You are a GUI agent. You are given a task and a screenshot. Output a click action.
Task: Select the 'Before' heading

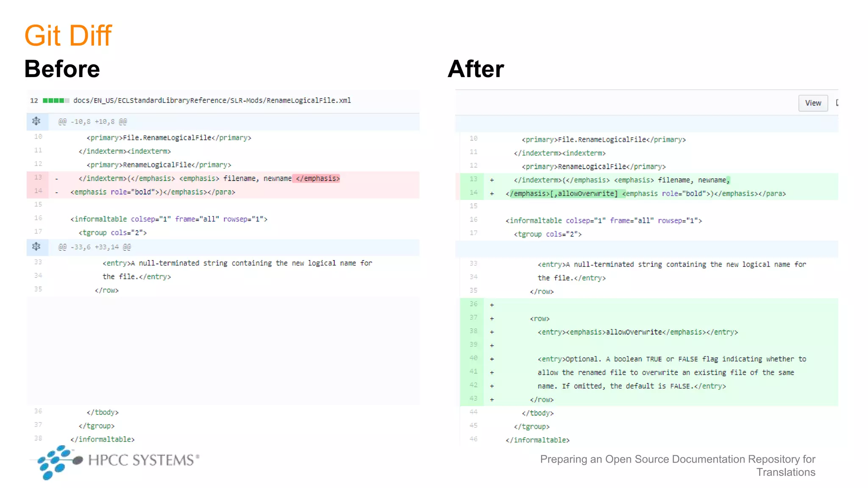(62, 69)
